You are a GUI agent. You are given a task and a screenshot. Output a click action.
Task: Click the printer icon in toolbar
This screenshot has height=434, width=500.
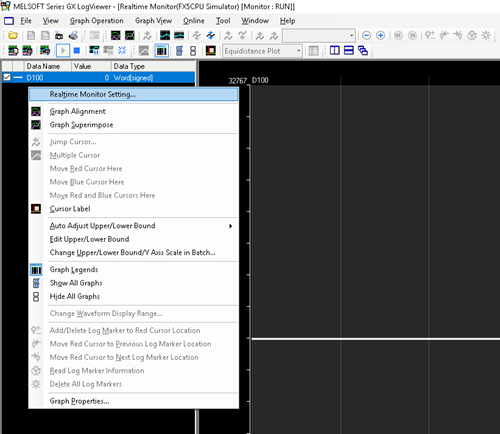tap(73, 35)
